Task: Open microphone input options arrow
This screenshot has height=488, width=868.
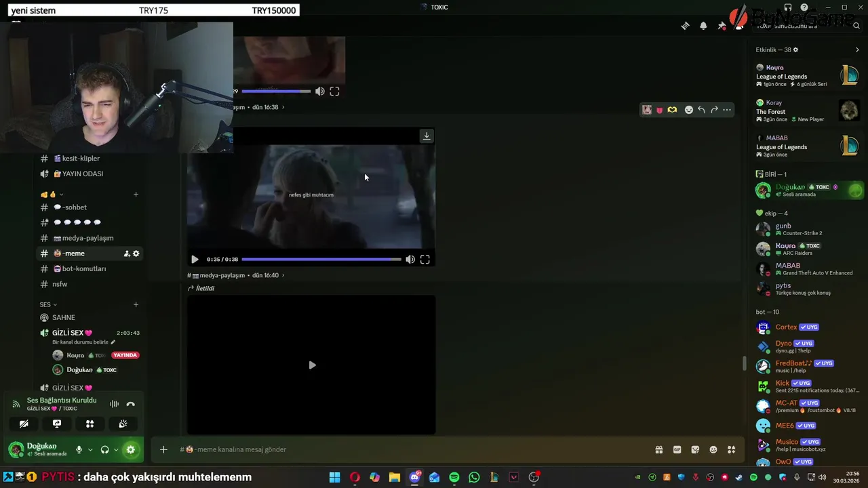Action: (90, 449)
